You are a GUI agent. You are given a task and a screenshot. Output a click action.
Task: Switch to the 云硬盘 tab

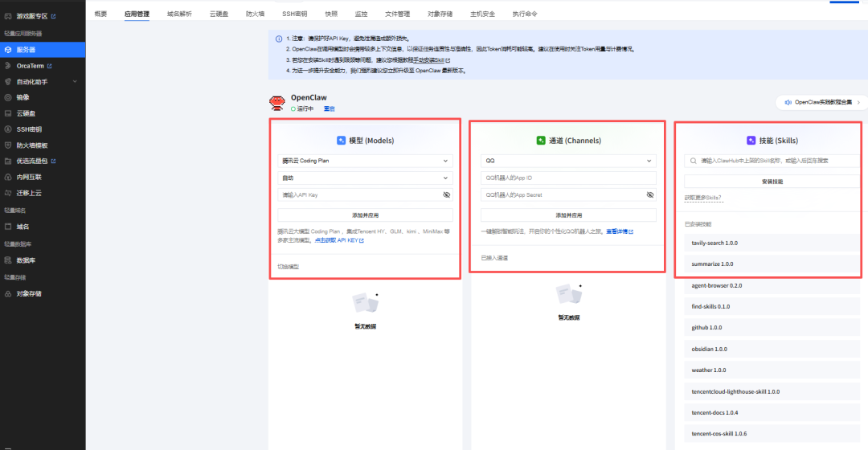[x=219, y=14]
